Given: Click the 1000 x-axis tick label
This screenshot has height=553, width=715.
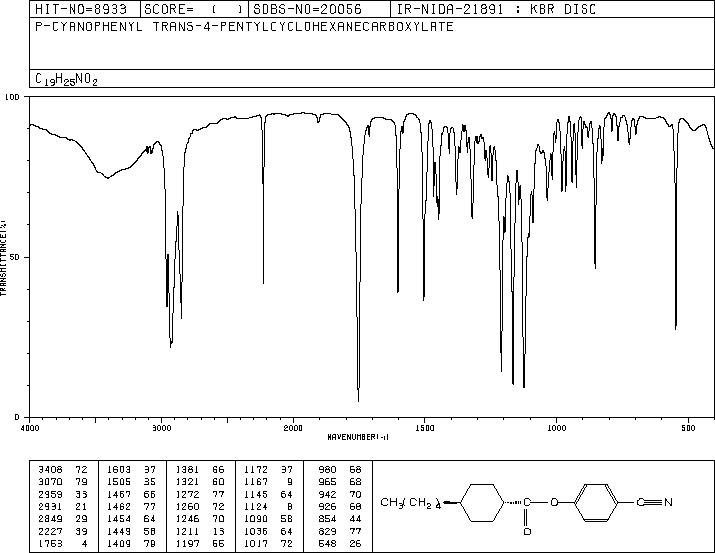Looking at the screenshot, I should [556, 428].
